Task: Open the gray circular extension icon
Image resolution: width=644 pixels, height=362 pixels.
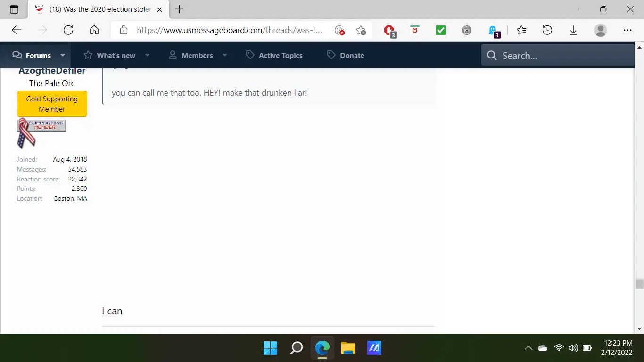Action: (467, 30)
